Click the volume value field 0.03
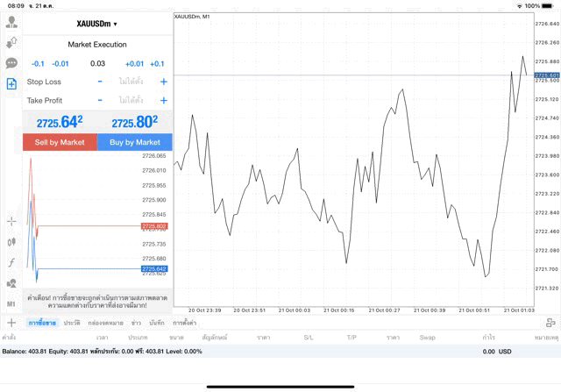561x392 pixels. pyautogui.click(x=97, y=63)
